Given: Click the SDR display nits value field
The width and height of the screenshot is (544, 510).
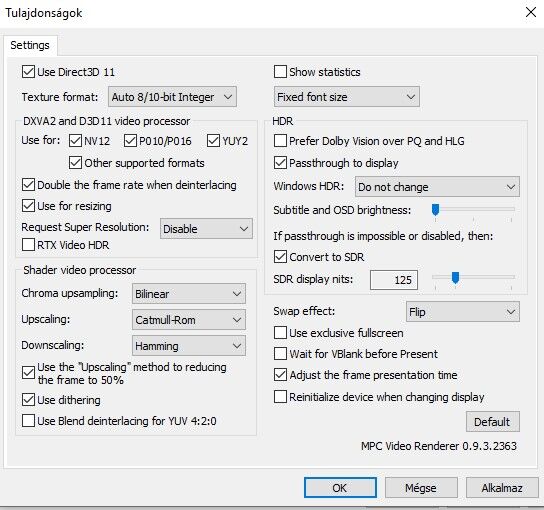Looking at the screenshot, I should [x=394, y=280].
